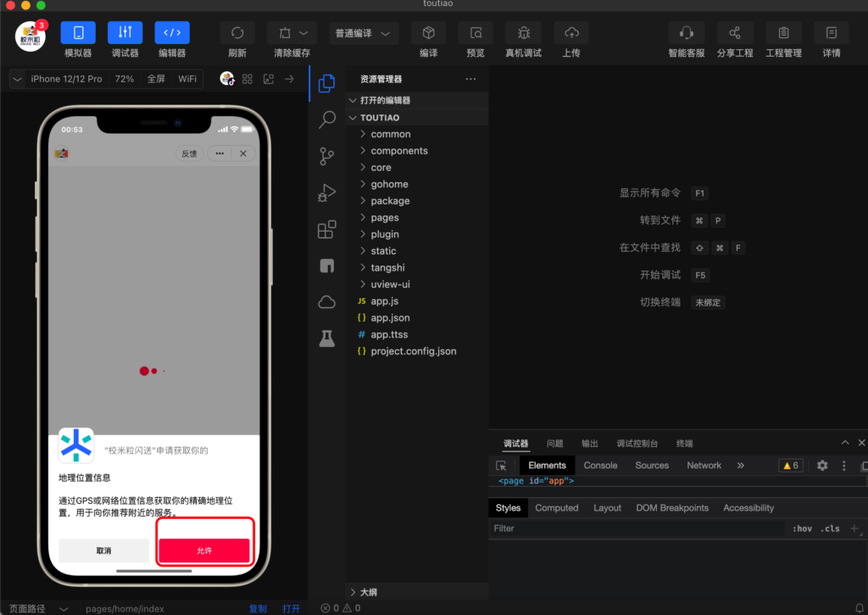Toggle 全屏 fullscreen simulator mode
868x615 pixels.
coord(157,79)
